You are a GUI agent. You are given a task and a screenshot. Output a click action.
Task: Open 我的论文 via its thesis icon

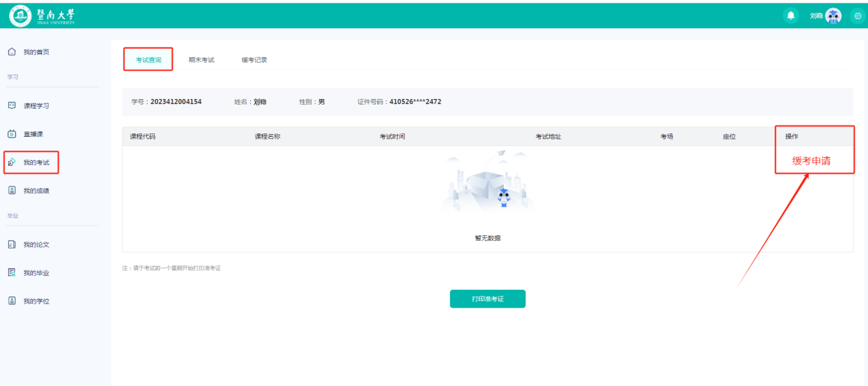point(12,244)
